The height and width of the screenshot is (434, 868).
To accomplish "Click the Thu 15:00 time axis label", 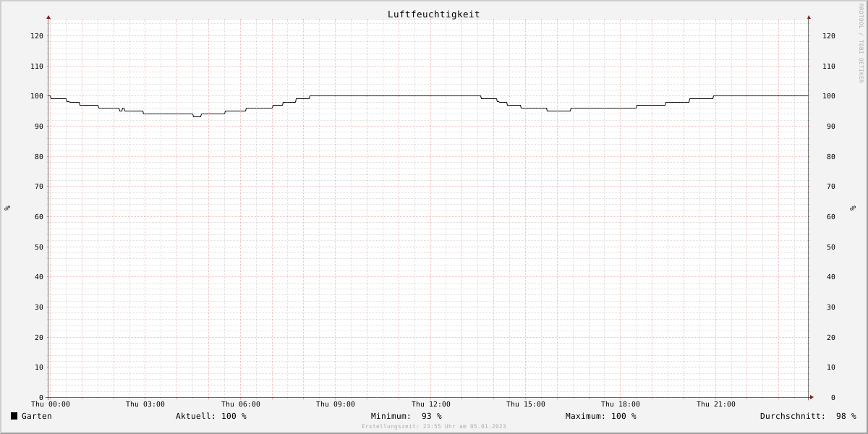I will click(x=526, y=404).
